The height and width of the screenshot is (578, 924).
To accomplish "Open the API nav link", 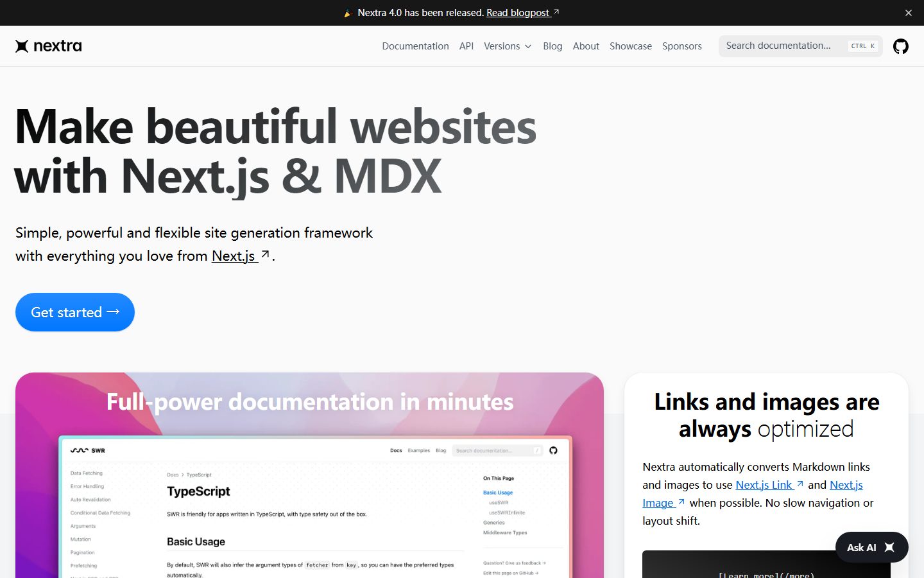I will pyautogui.click(x=466, y=46).
